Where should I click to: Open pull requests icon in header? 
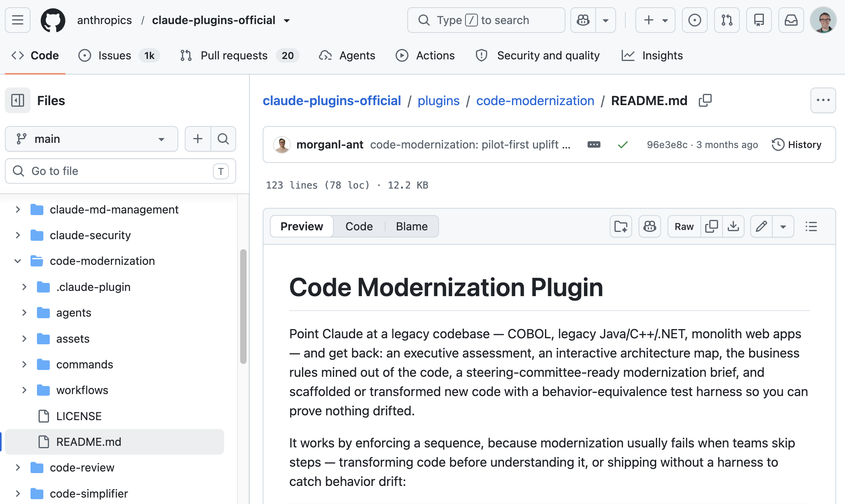[x=727, y=20]
